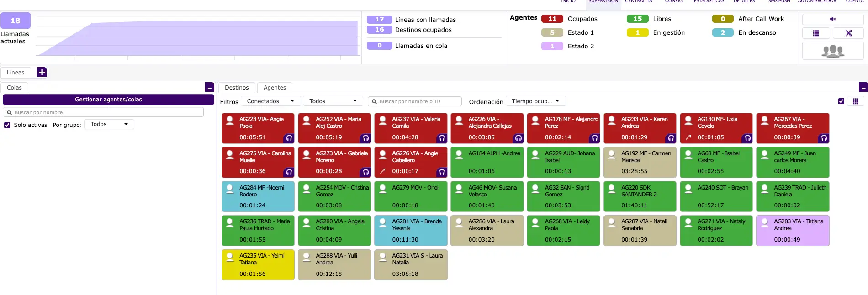
Task: Open the grid layout icon above agents
Action: [855, 101]
